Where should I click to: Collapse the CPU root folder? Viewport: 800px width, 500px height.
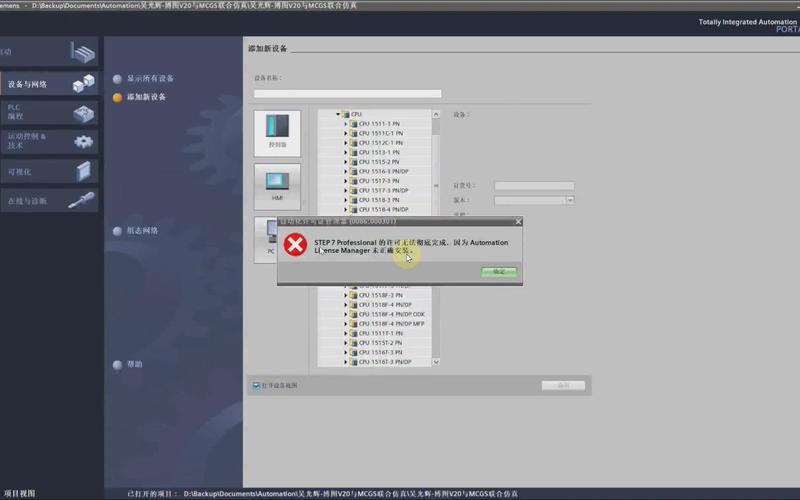coord(338,114)
